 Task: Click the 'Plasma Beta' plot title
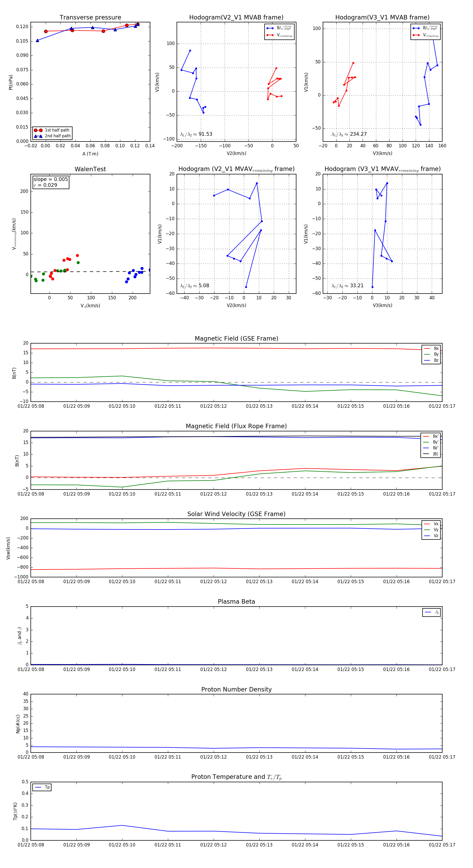(x=236, y=602)
